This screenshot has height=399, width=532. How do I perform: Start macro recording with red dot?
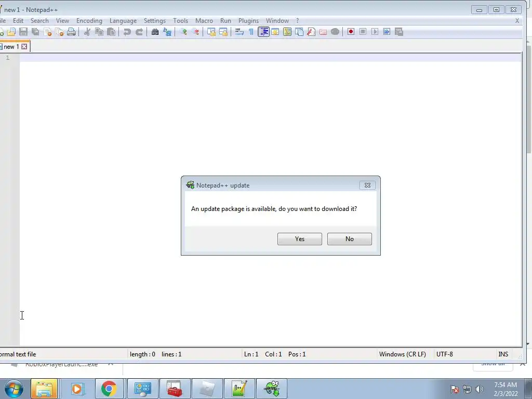coord(351,32)
